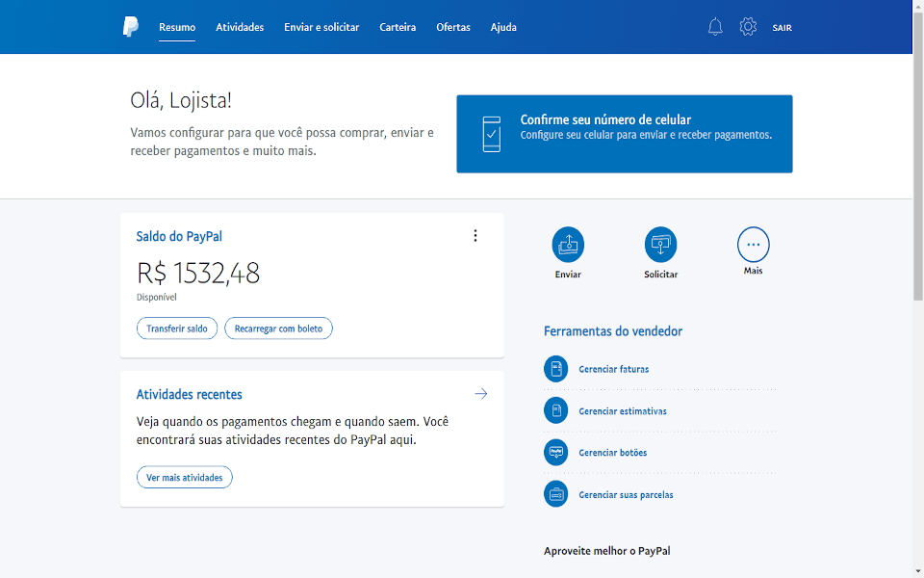
Task: Click the Ferramentas do vendedor heading
Action: tap(613, 330)
